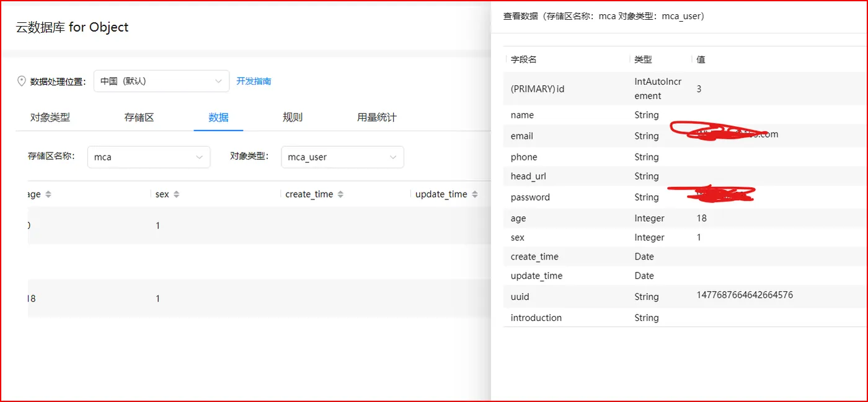
Task: Click the update_time column header
Action: point(441,194)
